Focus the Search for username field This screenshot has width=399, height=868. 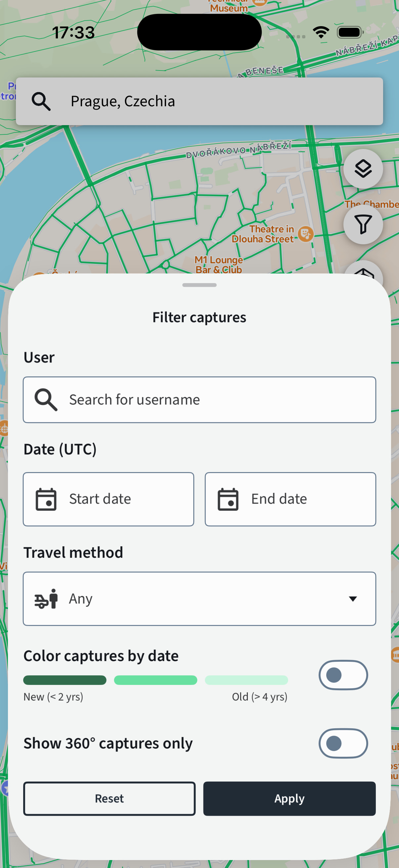[x=199, y=400]
